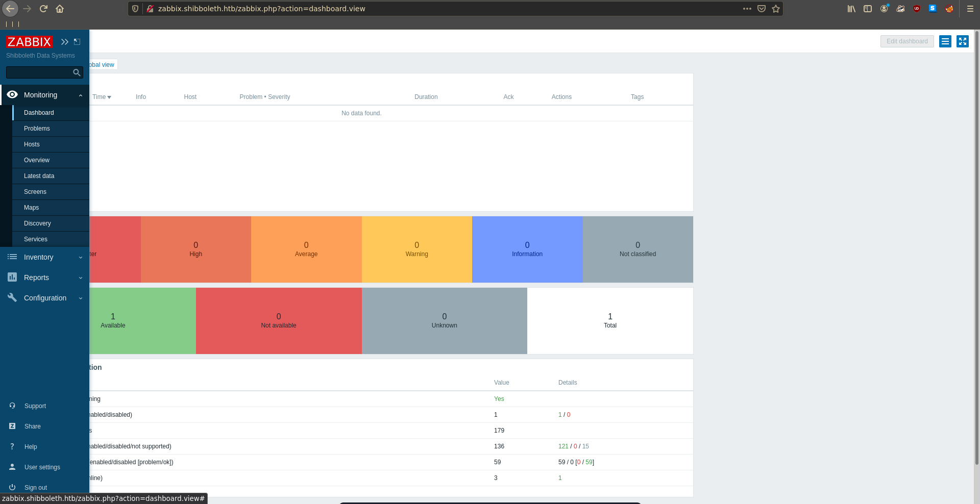Click the hide sidebar icon
The image size is (980, 504).
(77, 42)
